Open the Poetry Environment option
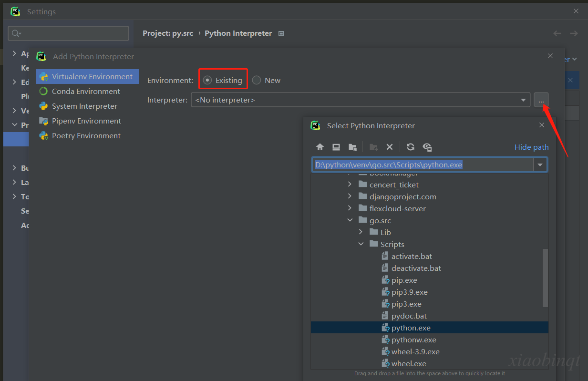588x381 pixels. pyautogui.click(x=87, y=135)
